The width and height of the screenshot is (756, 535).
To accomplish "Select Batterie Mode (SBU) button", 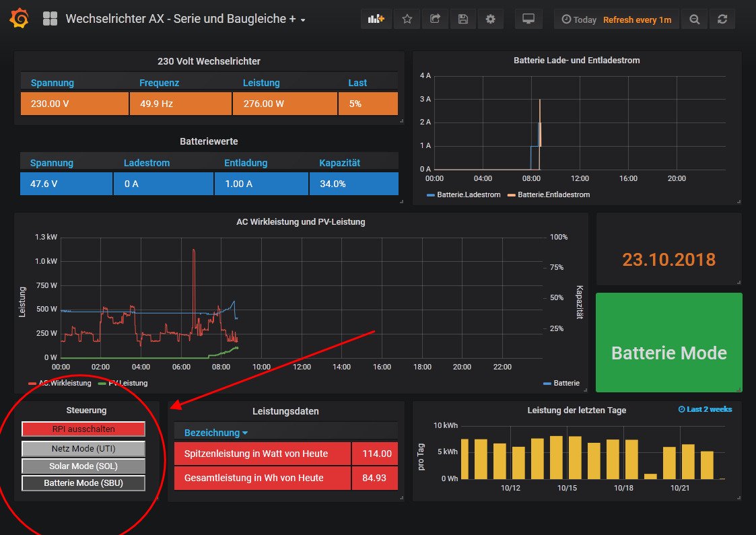I will [x=83, y=483].
